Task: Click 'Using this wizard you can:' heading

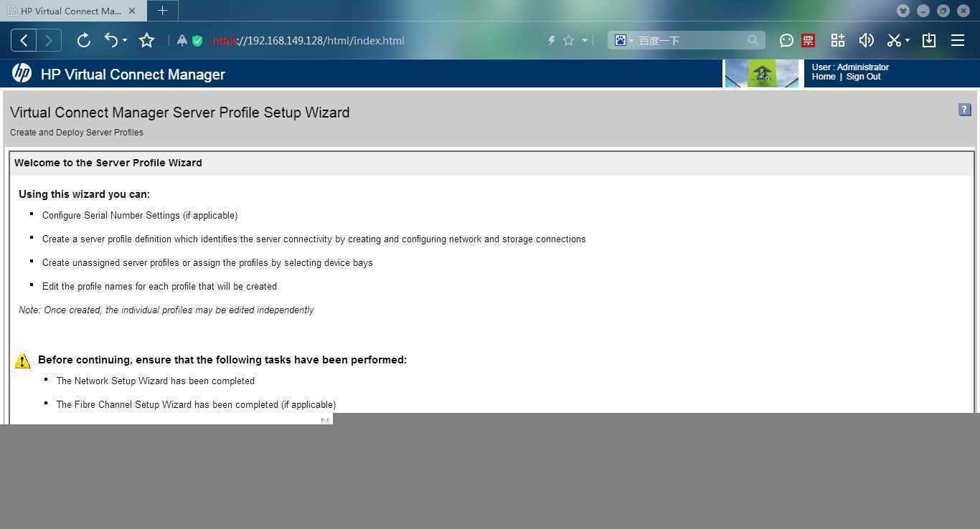Action: (x=84, y=194)
